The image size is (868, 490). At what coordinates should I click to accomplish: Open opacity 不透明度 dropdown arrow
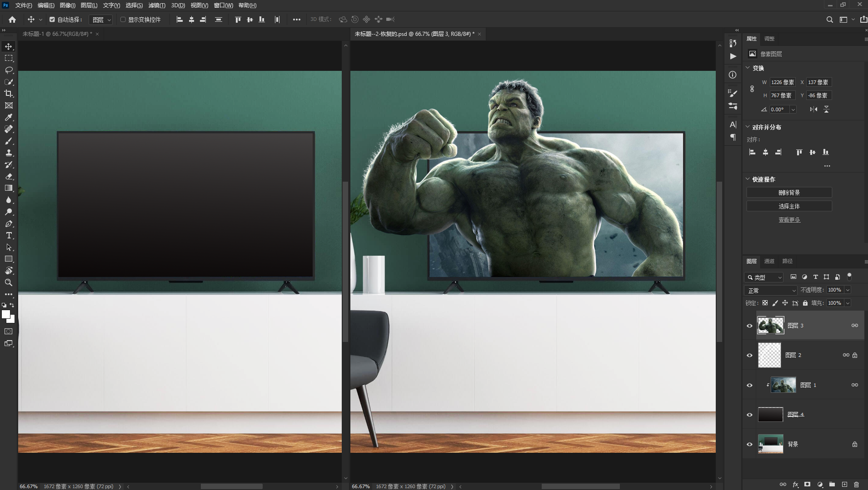tap(848, 290)
